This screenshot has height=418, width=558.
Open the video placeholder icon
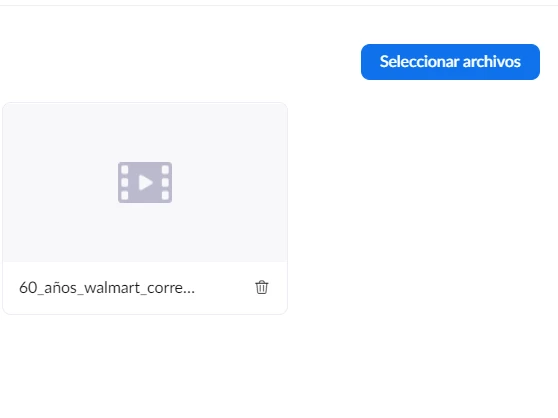click(x=145, y=182)
